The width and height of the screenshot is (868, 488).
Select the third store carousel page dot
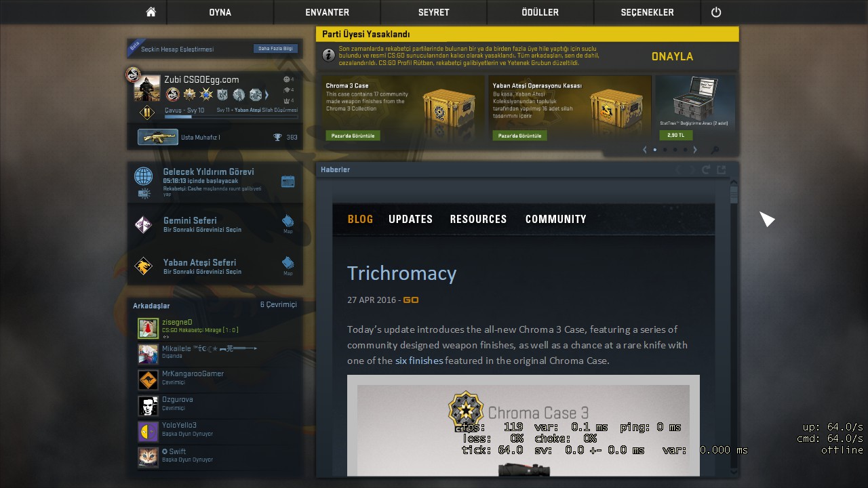[675, 150]
